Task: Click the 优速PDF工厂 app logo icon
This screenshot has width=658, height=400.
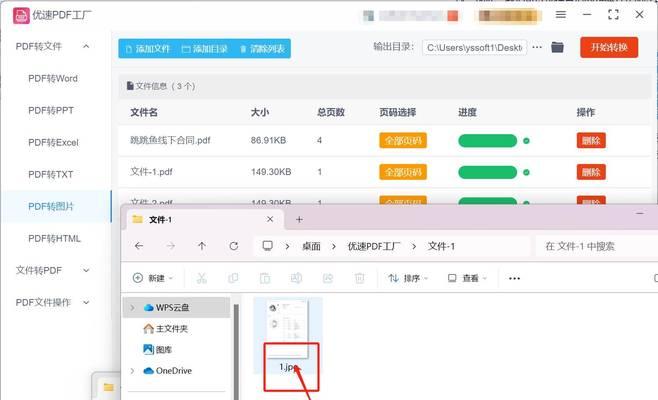Action: point(21,16)
